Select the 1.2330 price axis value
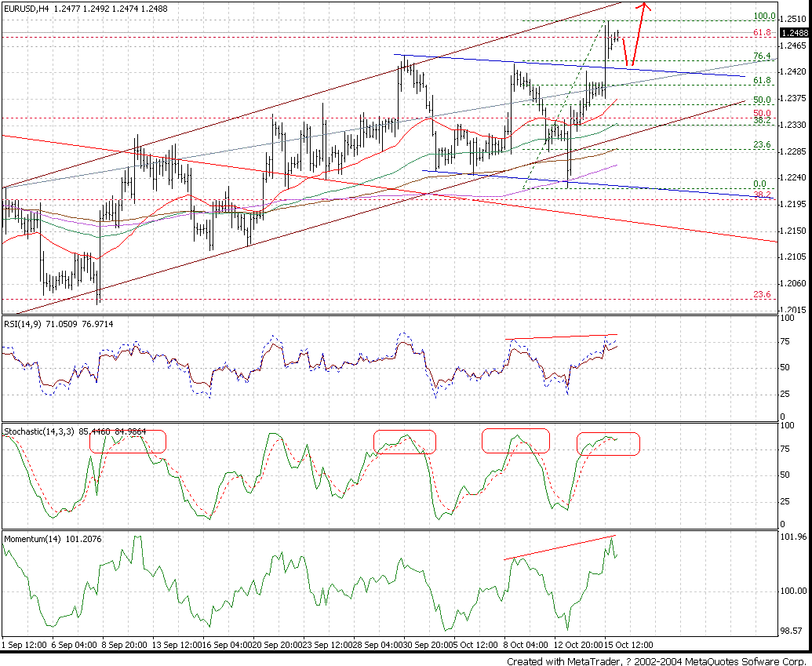 (x=795, y=125)
